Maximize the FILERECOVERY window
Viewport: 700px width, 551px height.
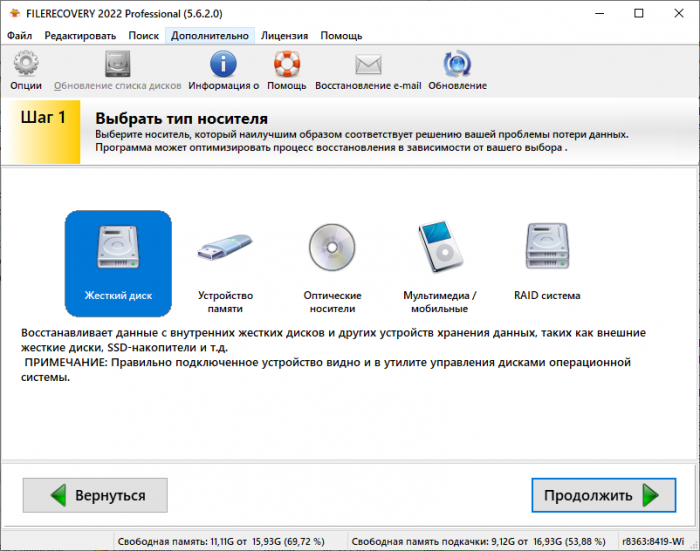point(639,13)
